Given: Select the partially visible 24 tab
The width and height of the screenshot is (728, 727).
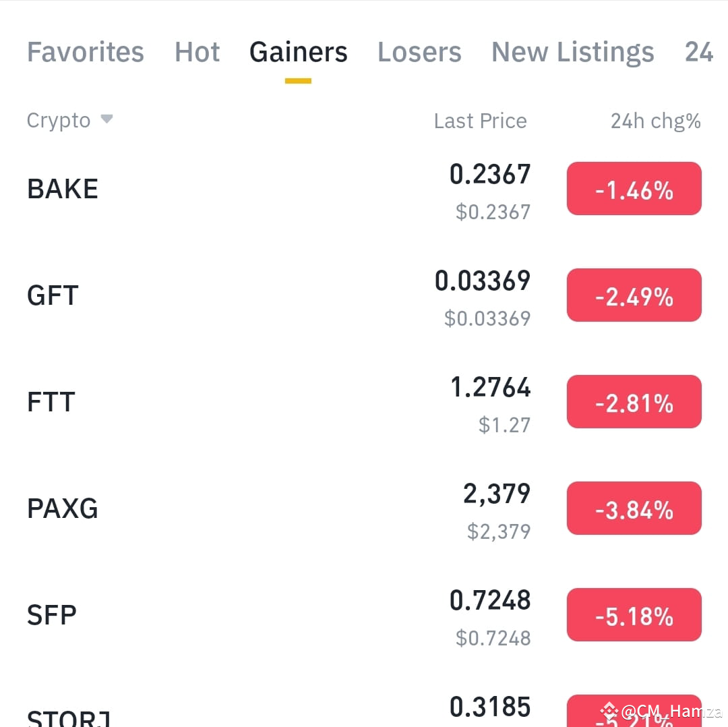Looking at the screenshot, I should (699, 51).
